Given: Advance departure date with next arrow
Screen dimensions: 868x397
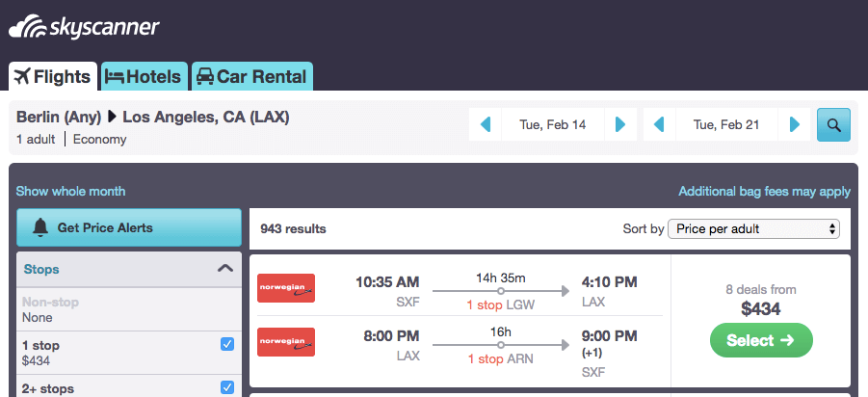Looking at the screenshot, I should [620, 124].
